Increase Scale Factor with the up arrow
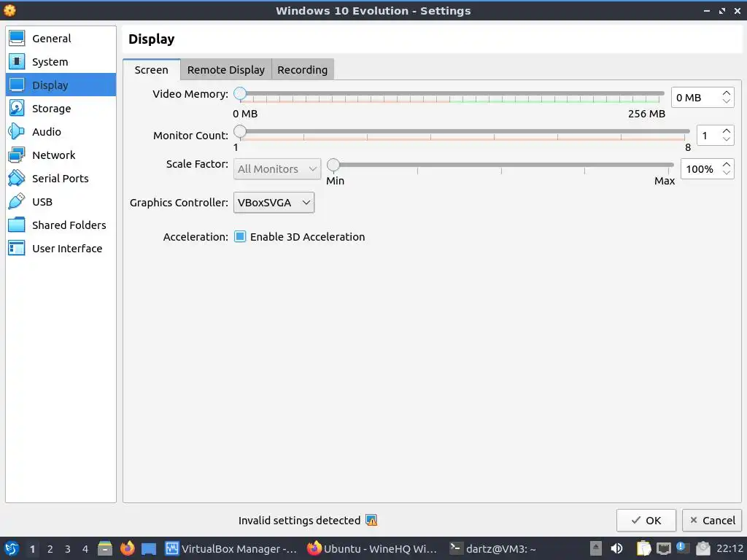Image resolution: width=747 pixels, height=560 pixels. pos(726,164)
